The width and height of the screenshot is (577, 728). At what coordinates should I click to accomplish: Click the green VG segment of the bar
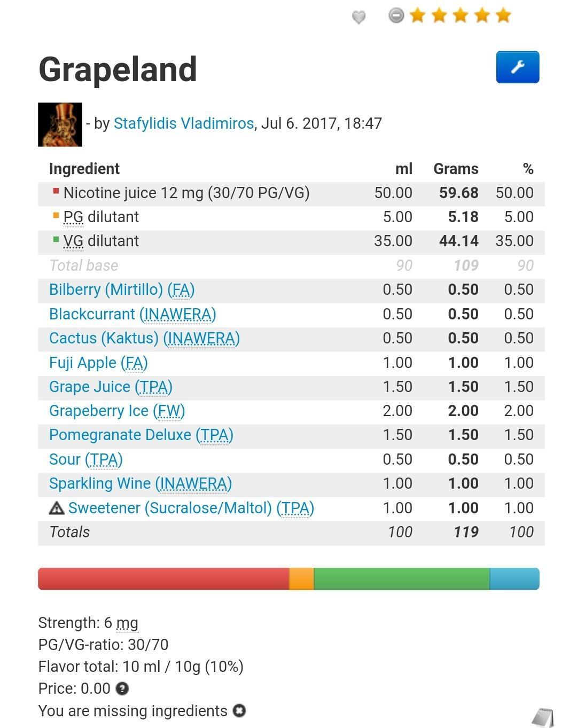pos(401,579)
